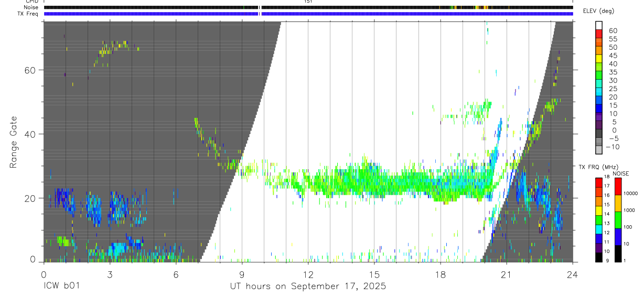Select the yellow 45 degree elevation color
This screenshot has height=297, width=644.
point(599,59)
